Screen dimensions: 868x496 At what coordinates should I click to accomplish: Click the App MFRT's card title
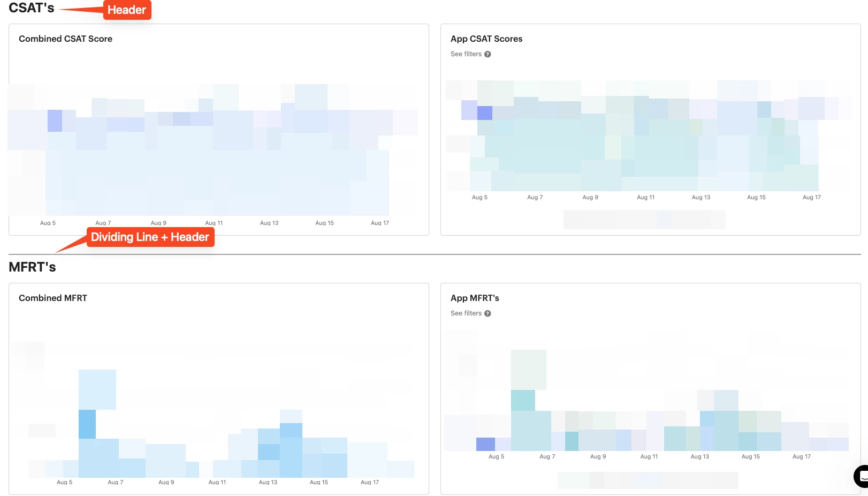tap(475, 298)
